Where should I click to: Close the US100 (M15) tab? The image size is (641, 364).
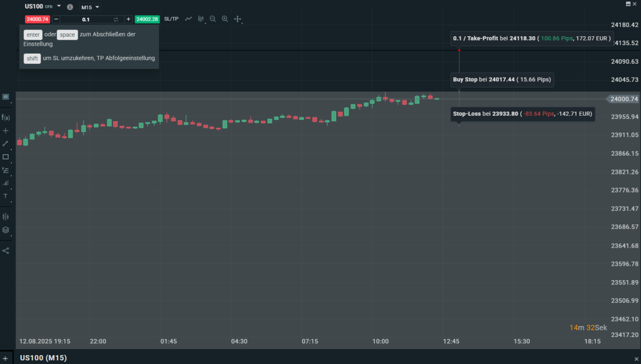[636, 359]
